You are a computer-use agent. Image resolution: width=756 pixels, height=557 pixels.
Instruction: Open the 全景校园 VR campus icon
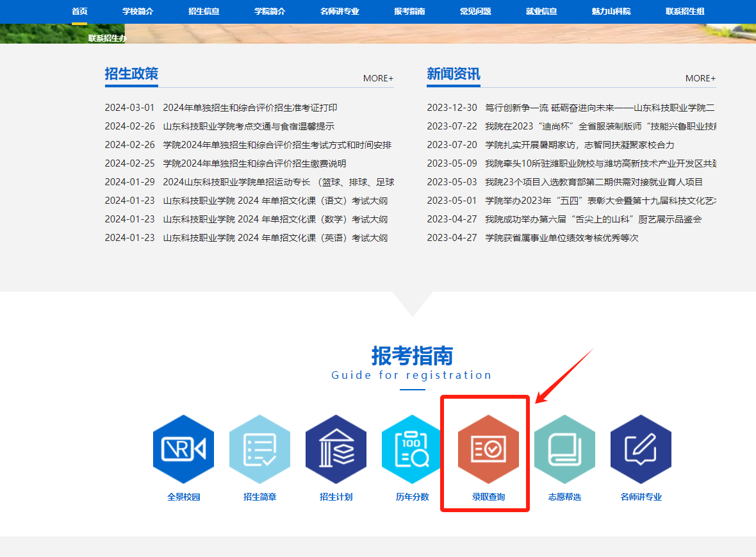(183, 449)
